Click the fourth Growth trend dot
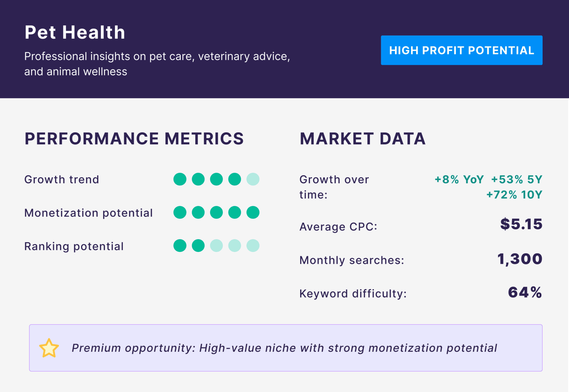The height and width of the screenshot is (392, 569). (234, 179)
